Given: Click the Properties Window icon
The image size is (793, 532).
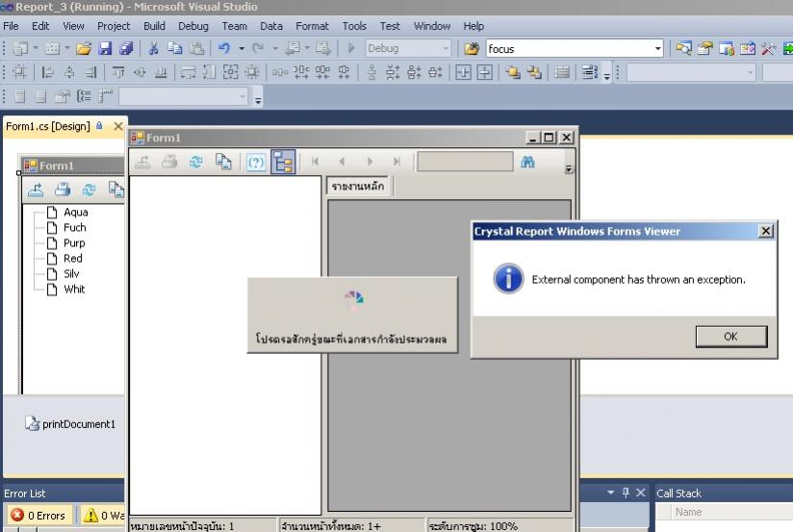Looking at the screenshot, I should tap(705, 48).
